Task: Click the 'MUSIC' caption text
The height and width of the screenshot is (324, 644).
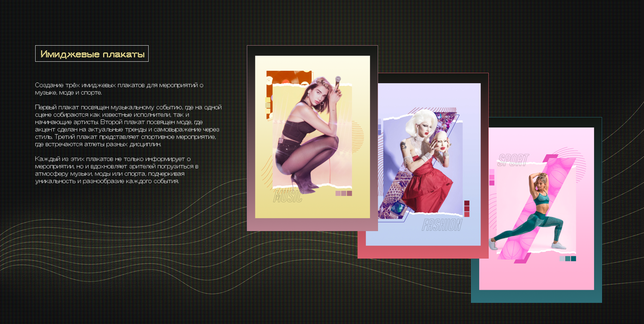Action: coord(288,197)
